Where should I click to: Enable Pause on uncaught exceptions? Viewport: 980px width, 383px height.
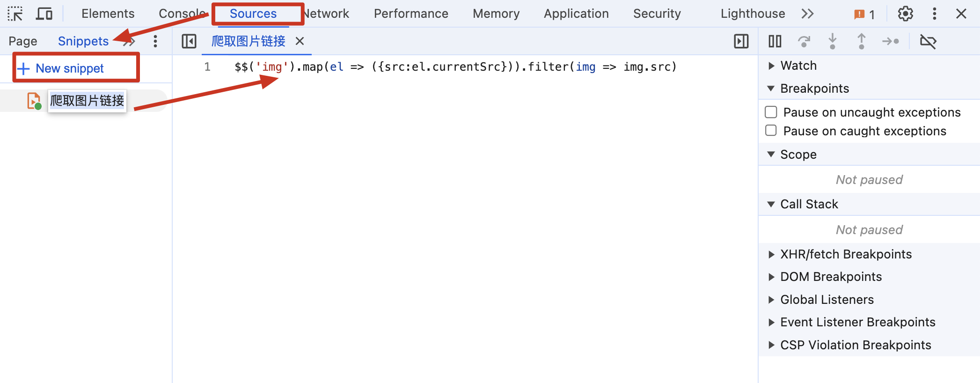(x=771, y=112)
